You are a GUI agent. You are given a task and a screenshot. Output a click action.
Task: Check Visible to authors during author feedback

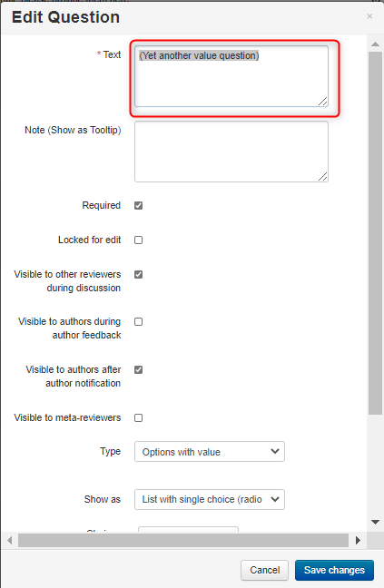[138, 322]
